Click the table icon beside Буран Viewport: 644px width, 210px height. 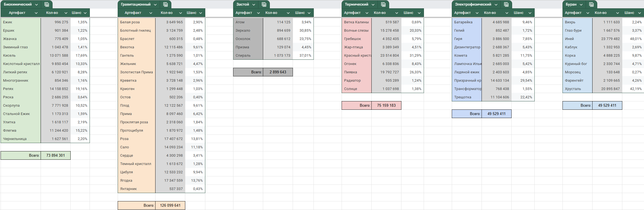point(591,4)
